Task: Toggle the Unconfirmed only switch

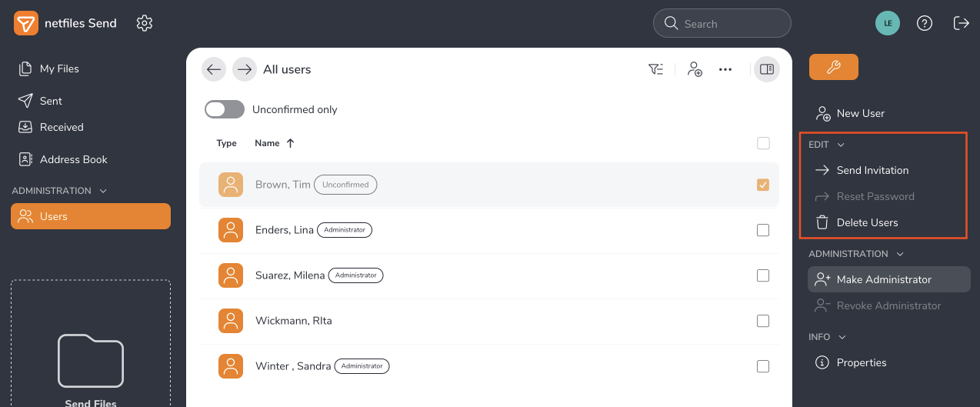Action: click(225, 109)
